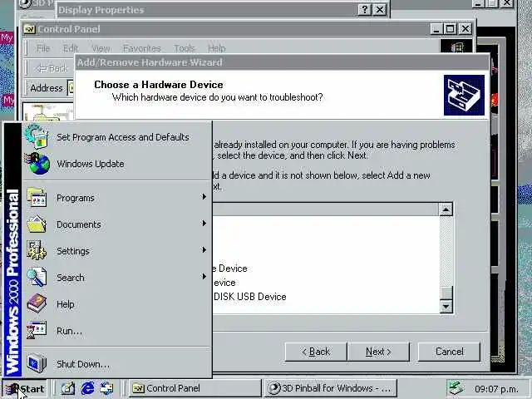Switch to 3D Pinball taskbar button
The width and height of the screenshot is (532, 399).
point(331,388)
